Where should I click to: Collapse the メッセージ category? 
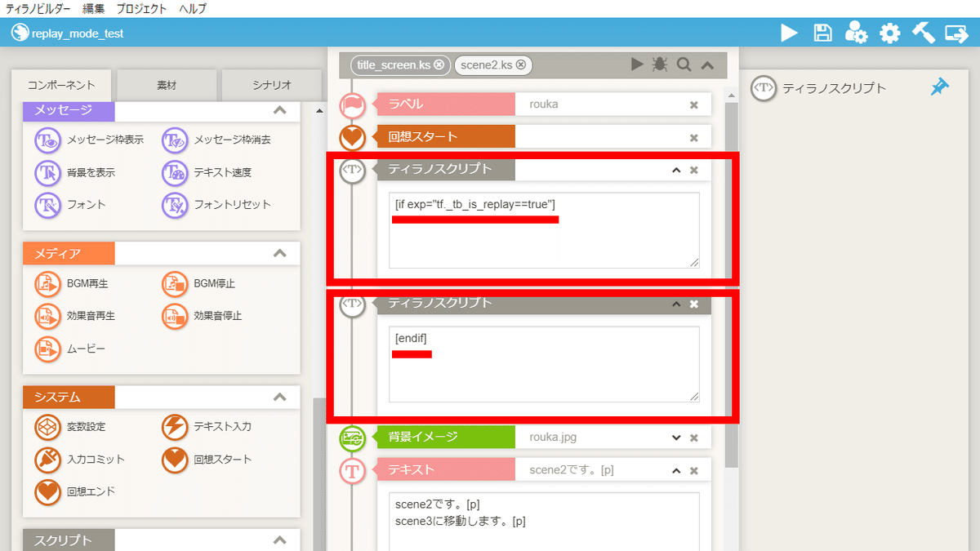tap(279, 110)
